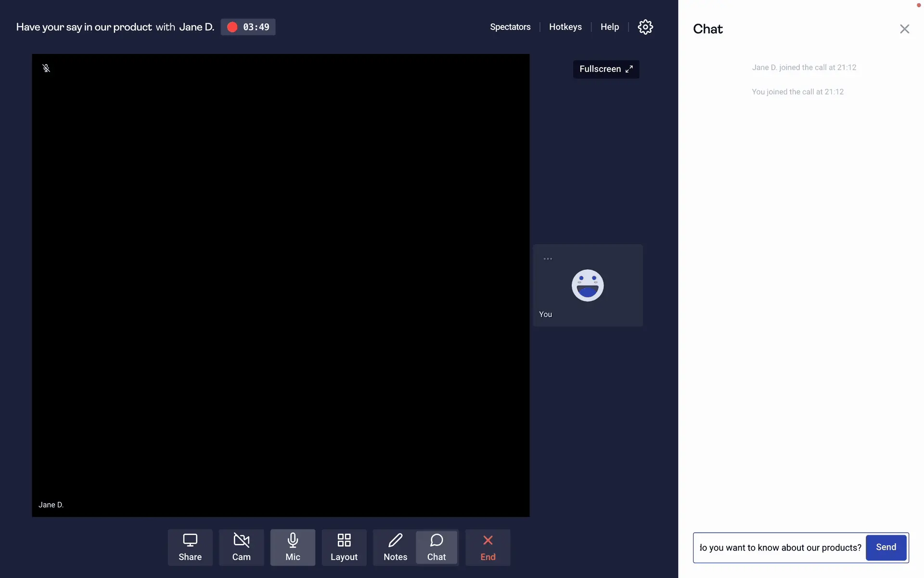This screenshot has height=578, width=924.
Task: Expand video with Fullscreen button
Action: (606, 69)
